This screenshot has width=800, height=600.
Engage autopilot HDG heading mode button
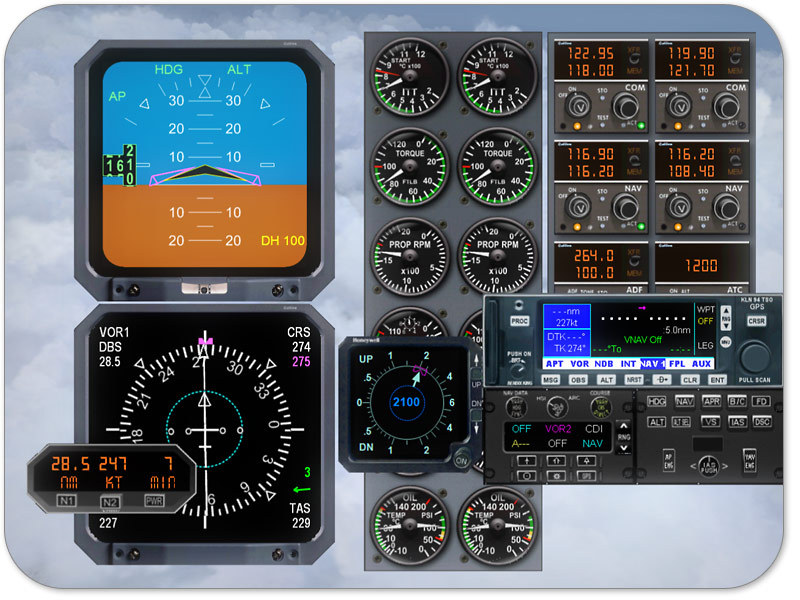point(657,402)
